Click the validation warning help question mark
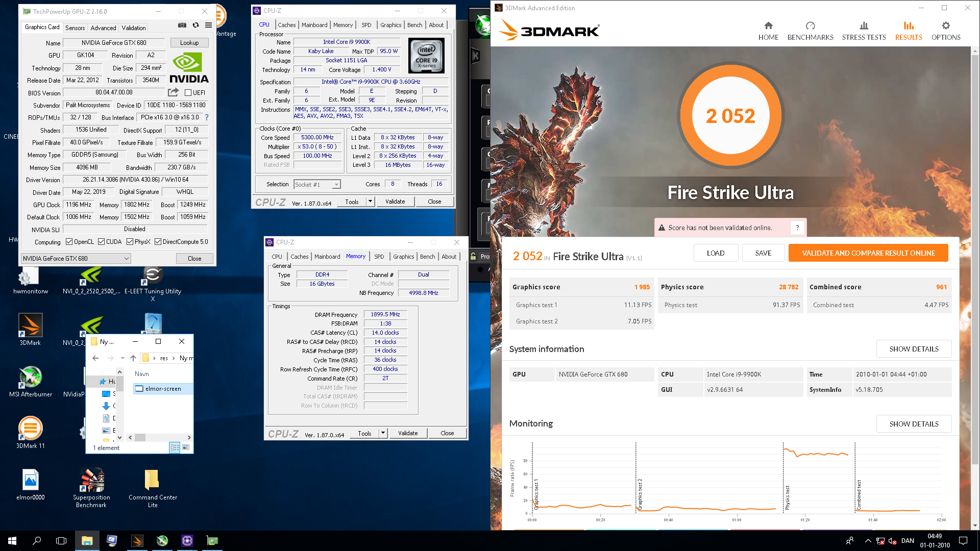Image resolution: width=980 pixels, height=551 pixels. pos(797,228)
